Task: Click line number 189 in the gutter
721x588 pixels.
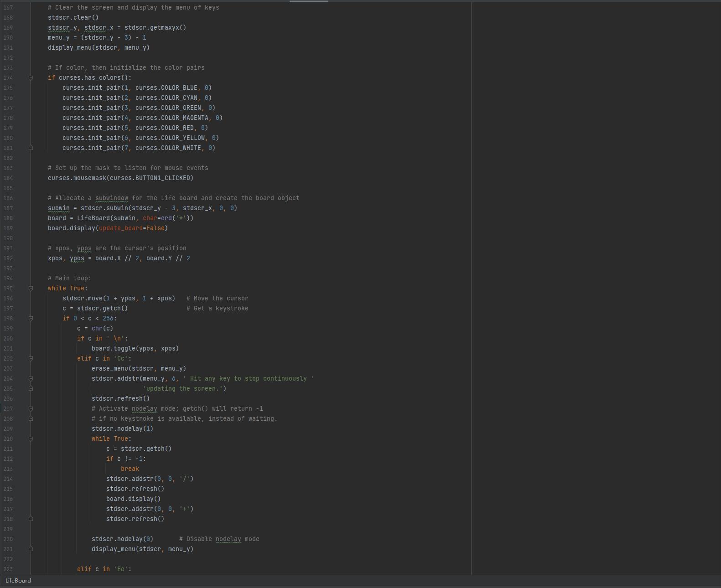Action: [8, 228]
